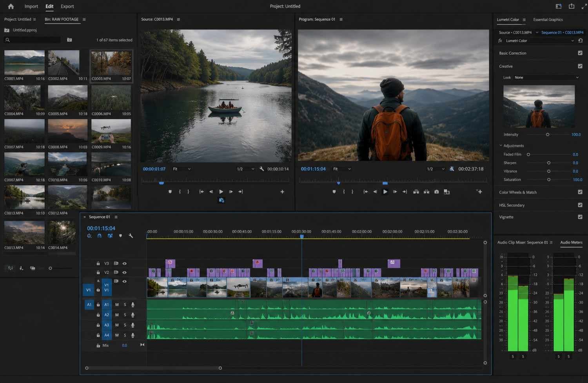Lock track V2
The height and width of the screenshot is (383, 588).
(98, 272)
